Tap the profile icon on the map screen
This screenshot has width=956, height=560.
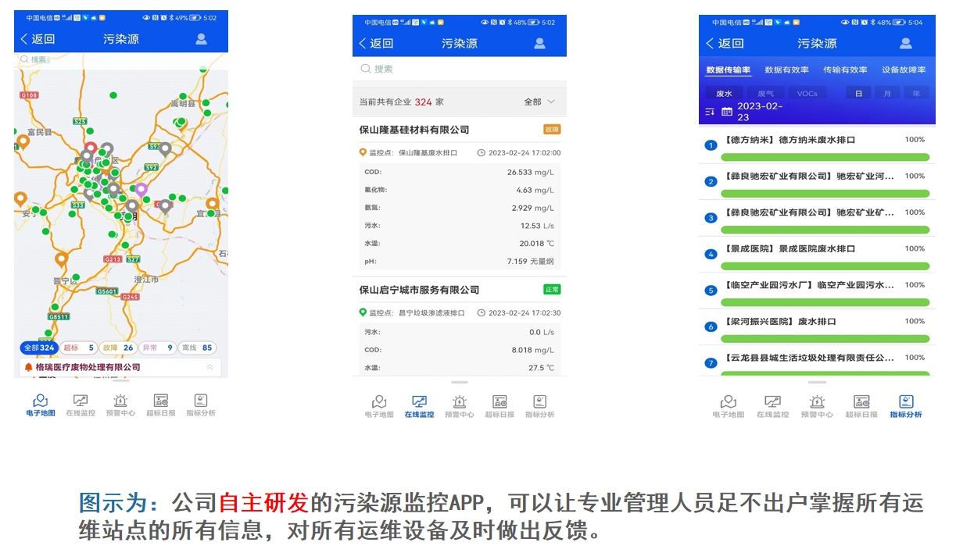tap(201, 39)
